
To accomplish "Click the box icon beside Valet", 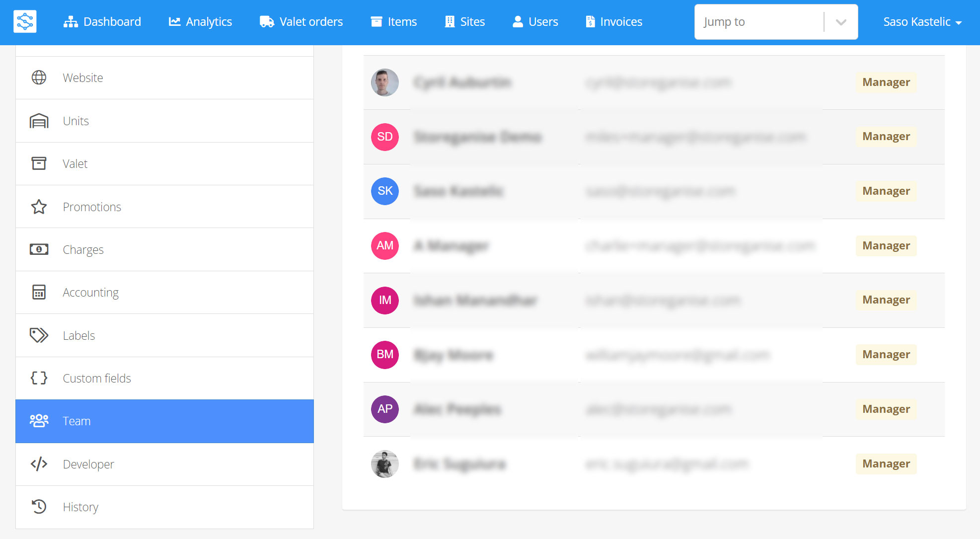I will pyautogui.click(x=39, y=163).
